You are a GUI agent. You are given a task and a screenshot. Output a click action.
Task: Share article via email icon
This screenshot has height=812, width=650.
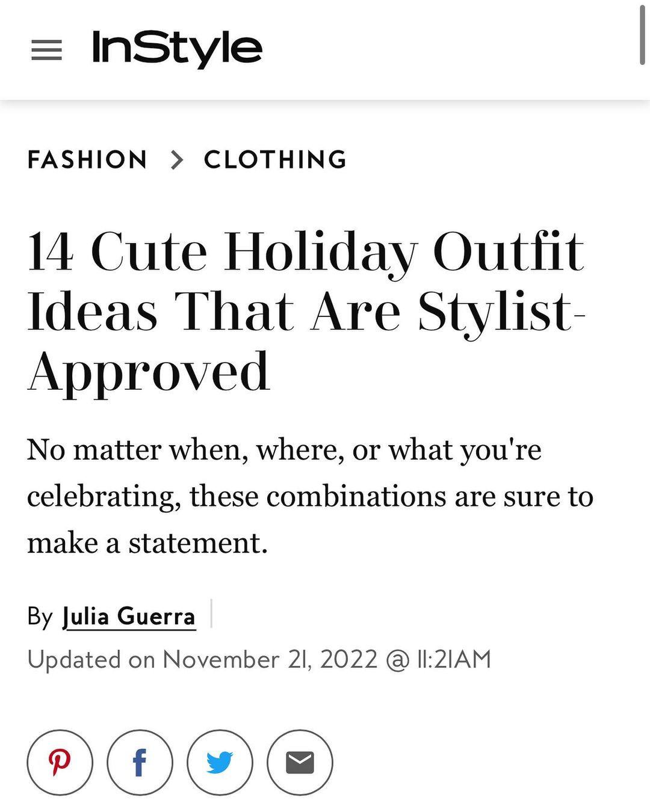pyautogui.click(x=300, y=762)
